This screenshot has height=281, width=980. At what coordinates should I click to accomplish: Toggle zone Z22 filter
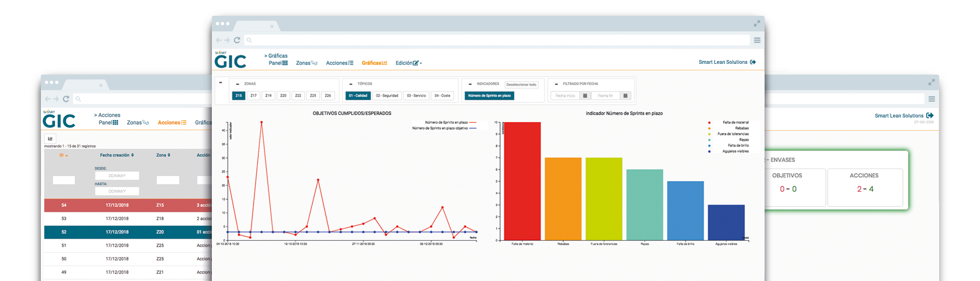point(298,96)
